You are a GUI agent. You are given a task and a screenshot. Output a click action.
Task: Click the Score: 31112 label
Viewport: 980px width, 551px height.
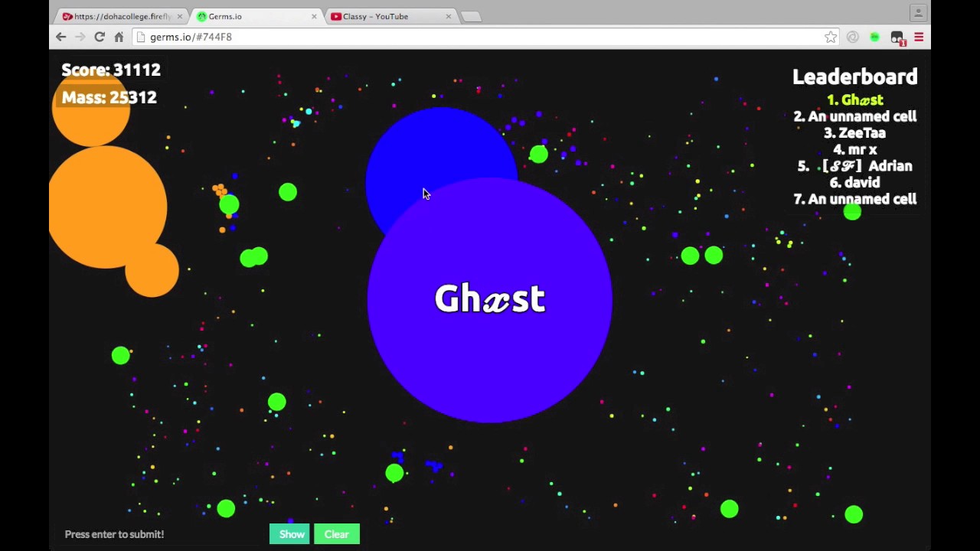(111, 70)
